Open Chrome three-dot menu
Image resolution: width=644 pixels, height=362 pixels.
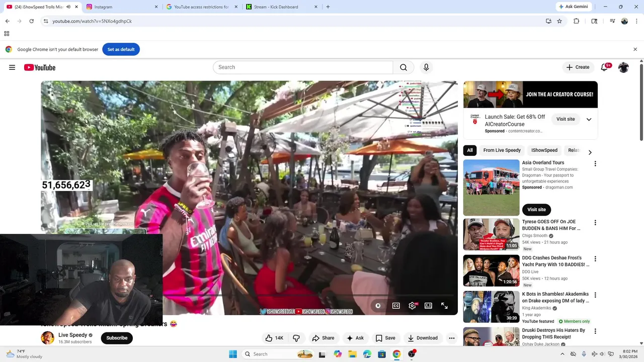(x=636, y=21)
